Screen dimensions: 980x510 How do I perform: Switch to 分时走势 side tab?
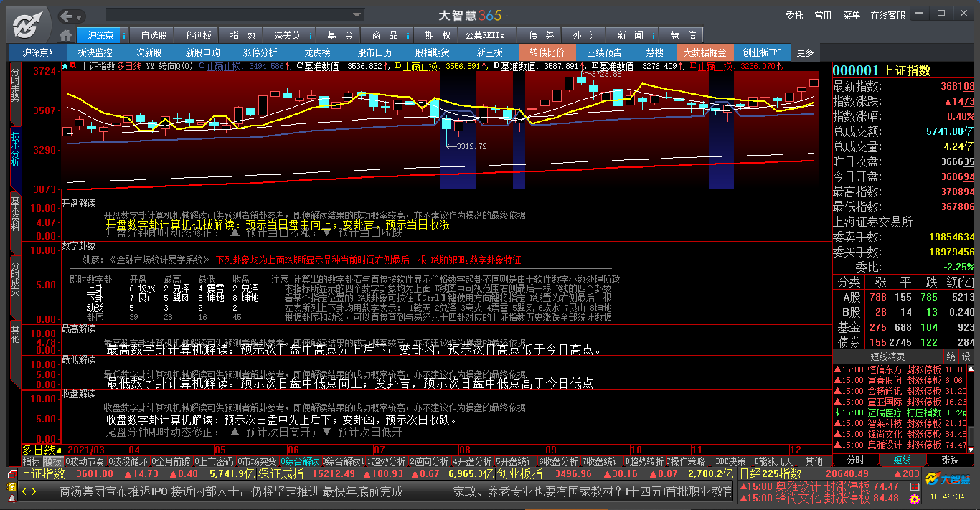click(x=15, y=94)
